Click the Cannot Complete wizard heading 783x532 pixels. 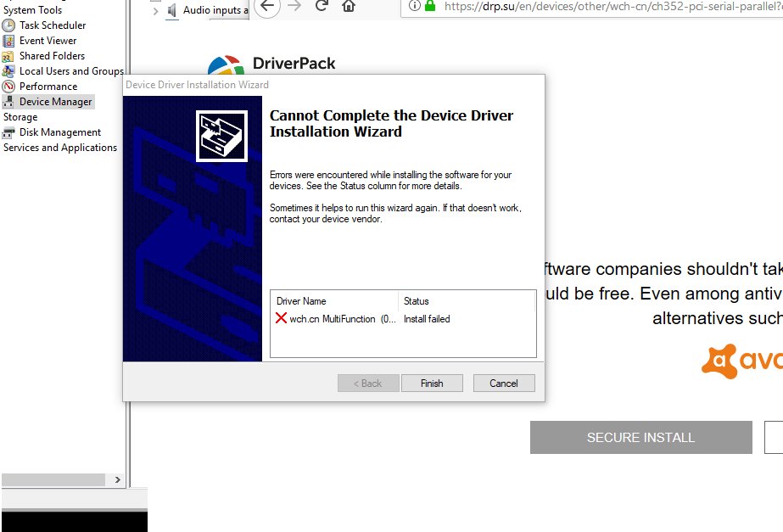click(392, 123)
